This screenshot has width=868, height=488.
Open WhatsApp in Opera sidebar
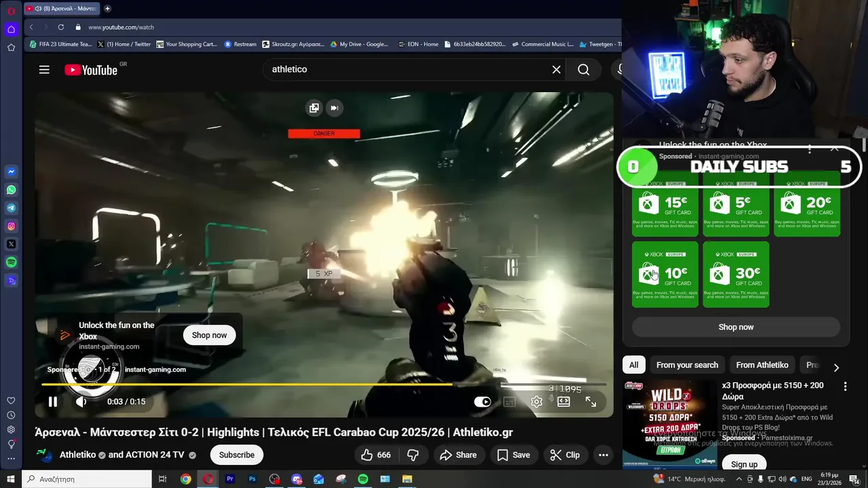point(11,190)
